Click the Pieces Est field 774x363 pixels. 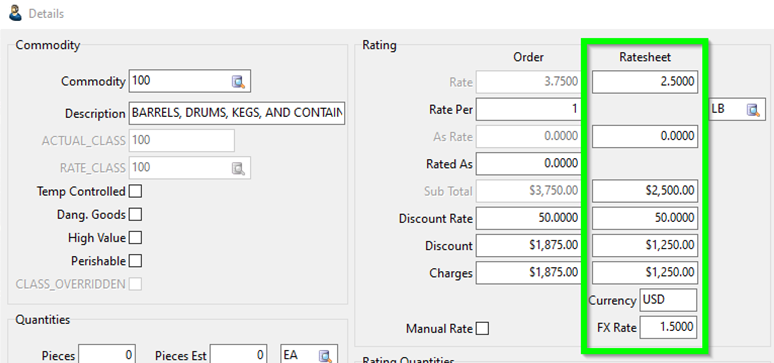(239, 355)
